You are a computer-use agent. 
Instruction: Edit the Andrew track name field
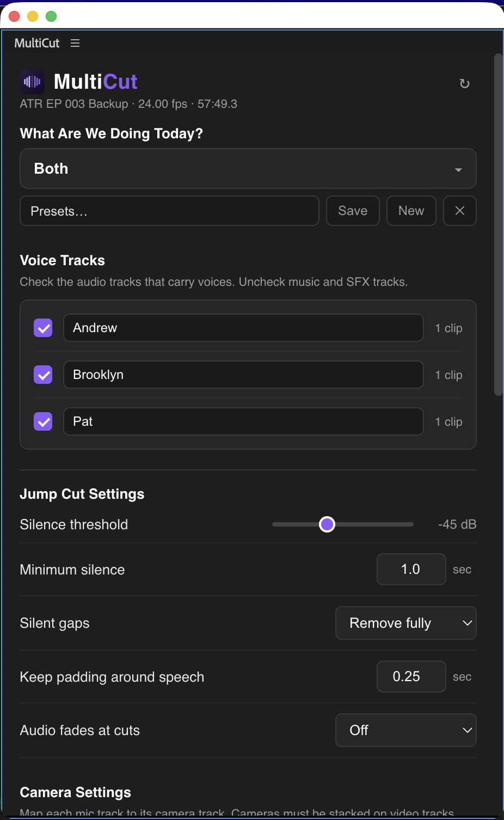[x=243, y=328]
